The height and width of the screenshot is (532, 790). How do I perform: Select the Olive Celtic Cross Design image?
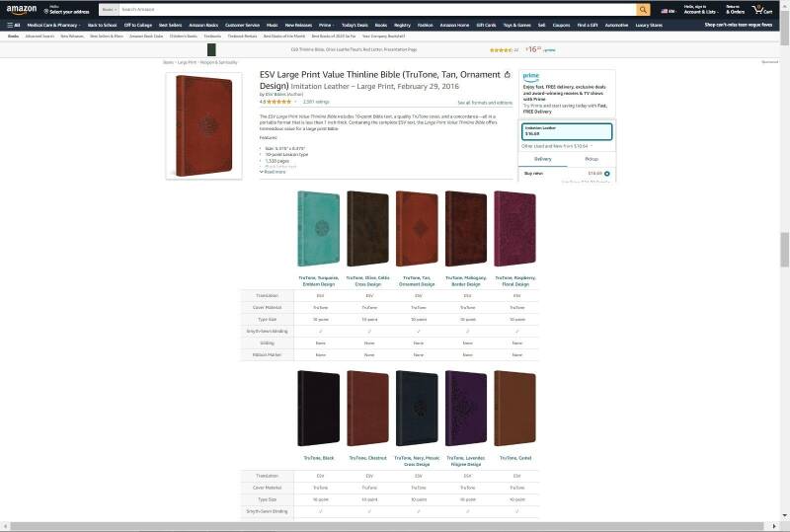tap(367, 229)
